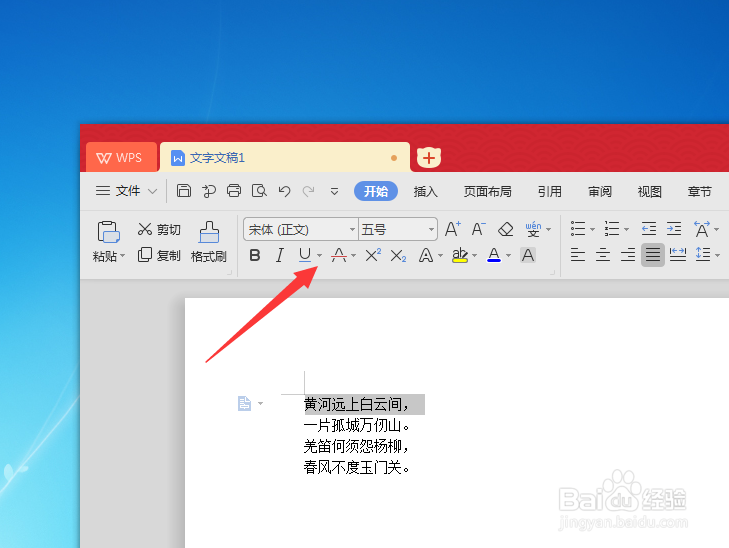The height and width of the screenshot is (548, 729).
Task: Cut selection with 剪切
Action: pyautogui.click(x=159, y=229)
